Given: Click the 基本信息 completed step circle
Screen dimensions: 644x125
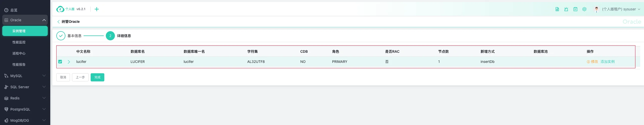Looking at the screenshot, I should pos(61,36).
